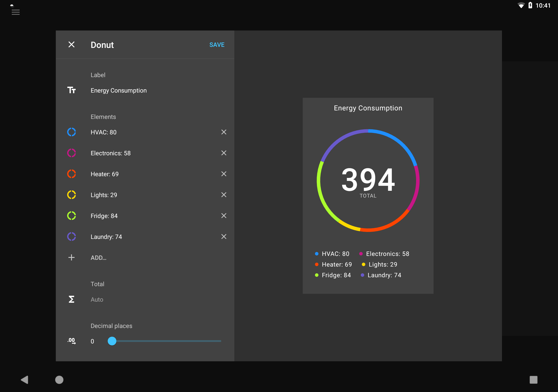
Task: Remove the Lights element
Action: tap(224, 195)
